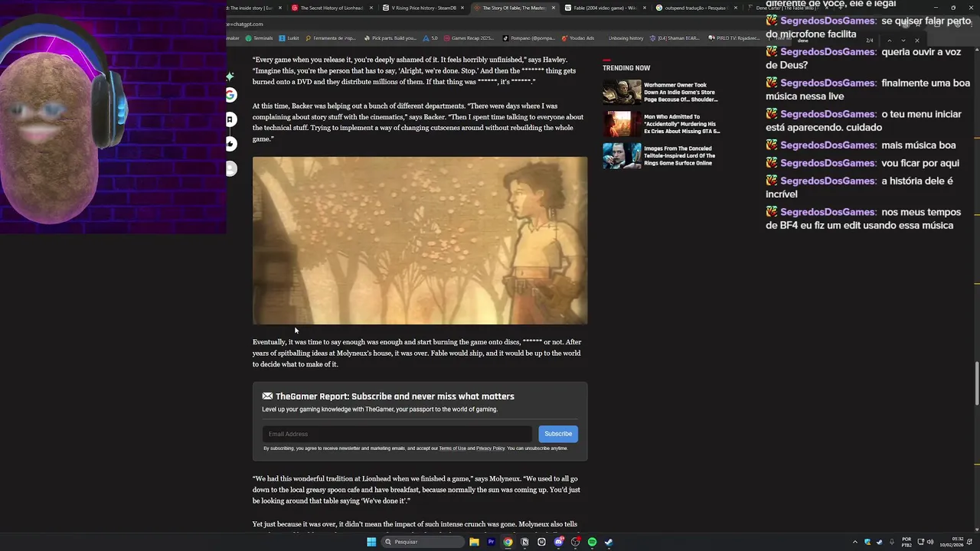Switch to outspend tradução search tab
980x551 pixels.
tap(695, 8)
